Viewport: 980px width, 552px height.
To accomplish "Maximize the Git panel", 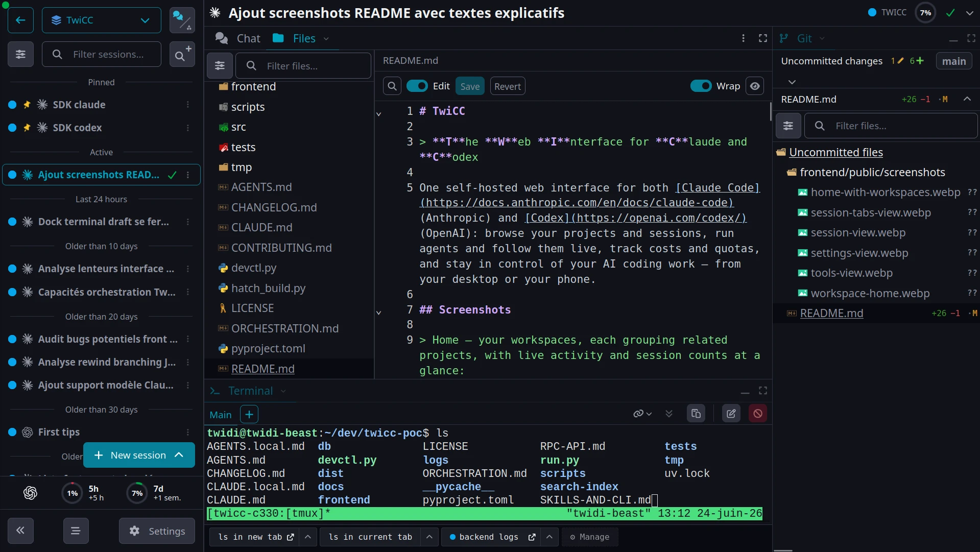I will pyautogui.click(x=971, y=38).
